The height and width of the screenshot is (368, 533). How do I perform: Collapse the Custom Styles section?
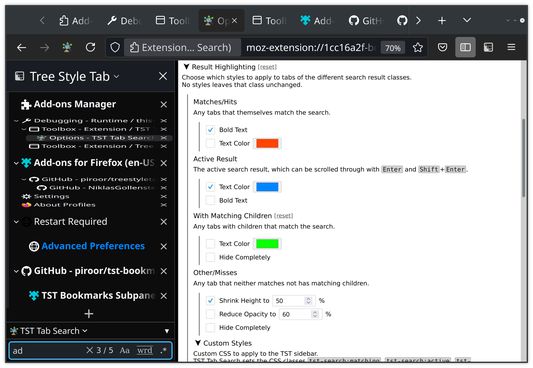tap(198, 343)
